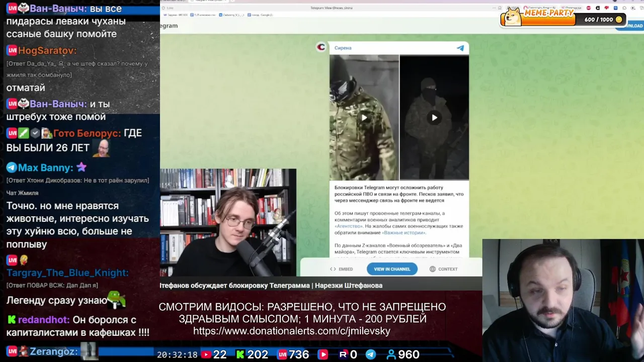The width and height of the screenshot is (644, 362).
Task: Click the Гото Белорус username in chat
Action: [87, 133]
